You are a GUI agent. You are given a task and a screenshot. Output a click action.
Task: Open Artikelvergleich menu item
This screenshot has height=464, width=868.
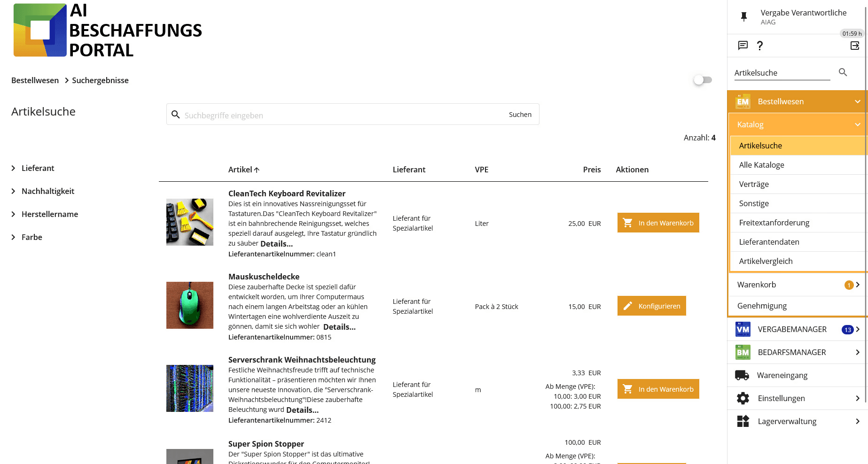point(798,261)
